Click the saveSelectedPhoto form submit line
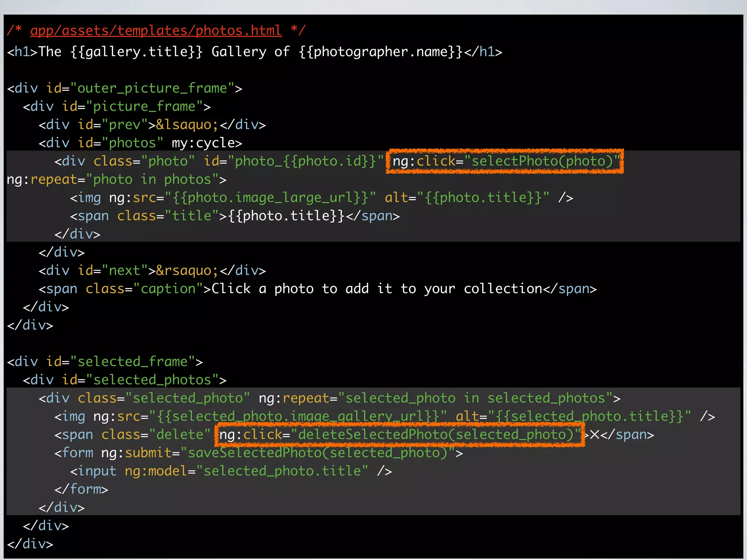Screen dimensions: 747x560 (258, 453)
